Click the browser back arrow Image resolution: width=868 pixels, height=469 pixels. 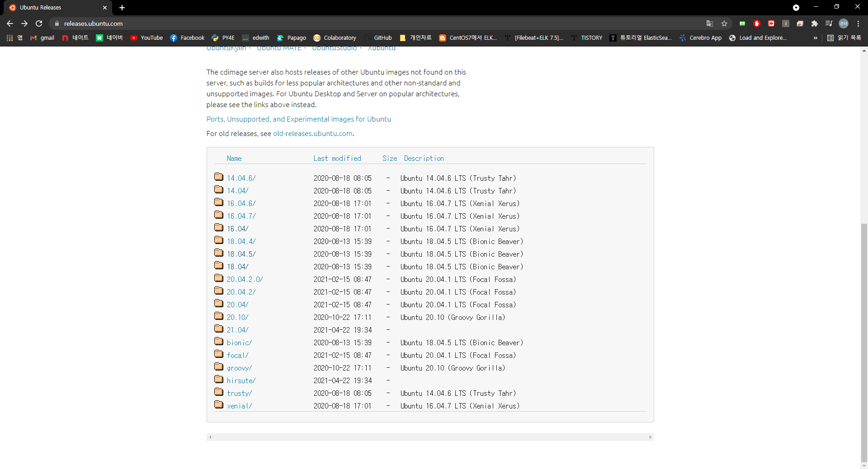pyautogui.click(x=10, y=23)
